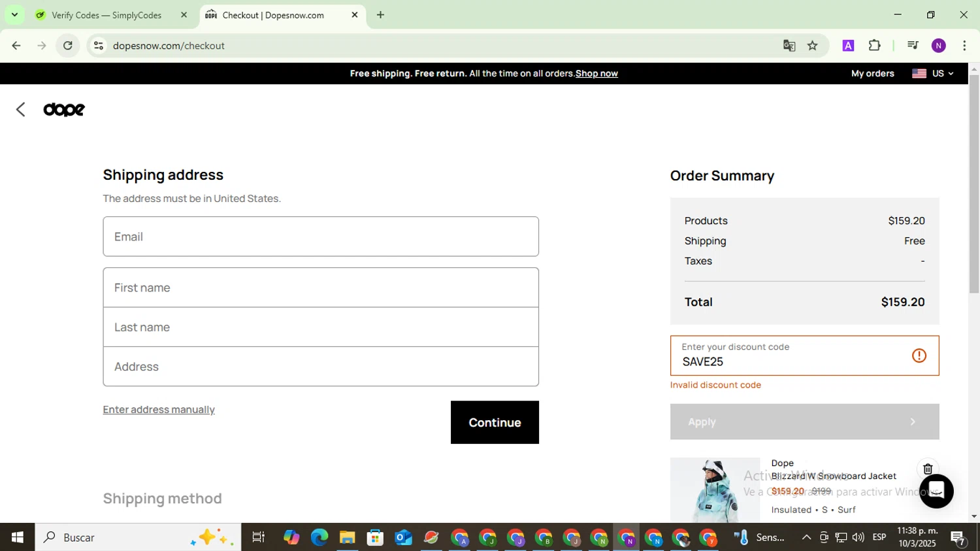This screenshot has width=980, height=551.
Task: Open the Chrome profile avatar N
Action: 939,46
